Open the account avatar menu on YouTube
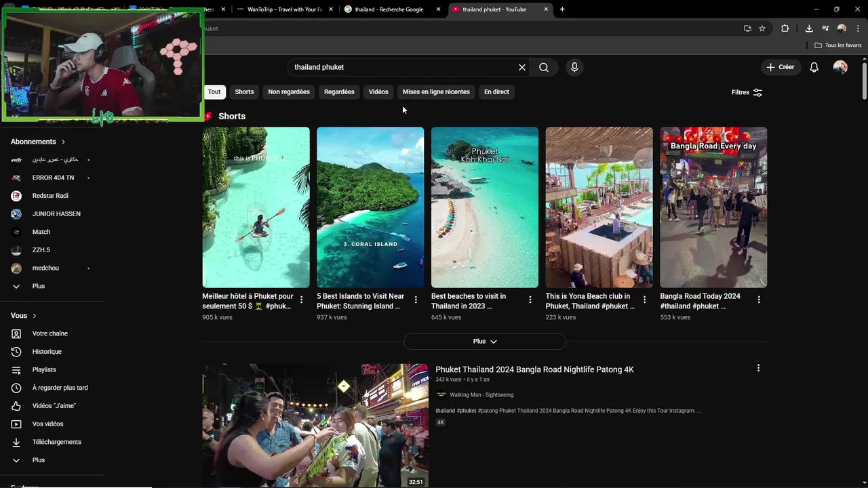 [840, 67]
